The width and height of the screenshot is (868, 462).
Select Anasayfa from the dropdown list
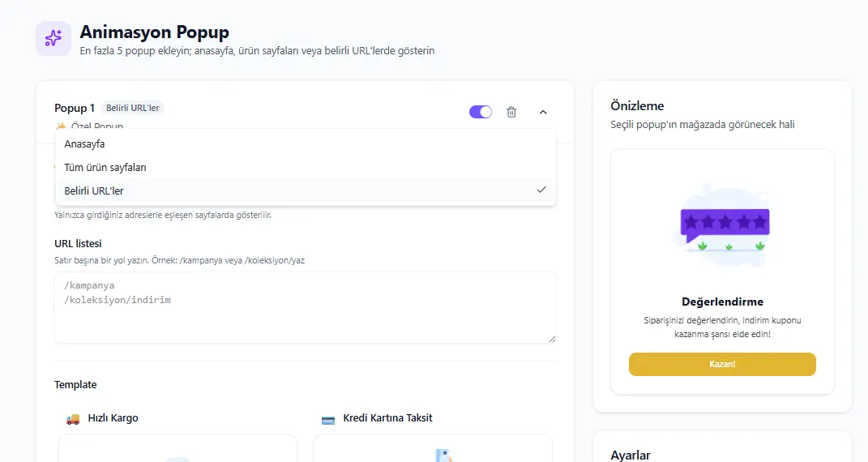[x=306, y=143]
